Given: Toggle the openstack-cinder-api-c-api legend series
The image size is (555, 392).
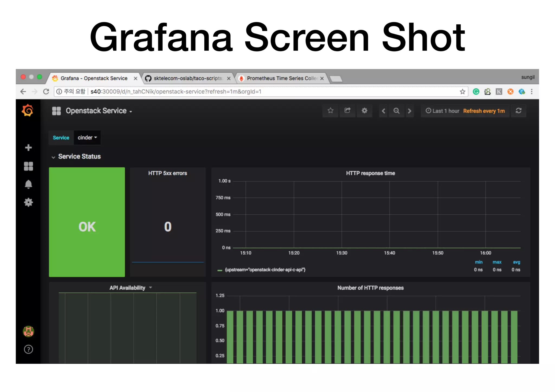Looking at the screenshot, I should click(x=265, y=270).
